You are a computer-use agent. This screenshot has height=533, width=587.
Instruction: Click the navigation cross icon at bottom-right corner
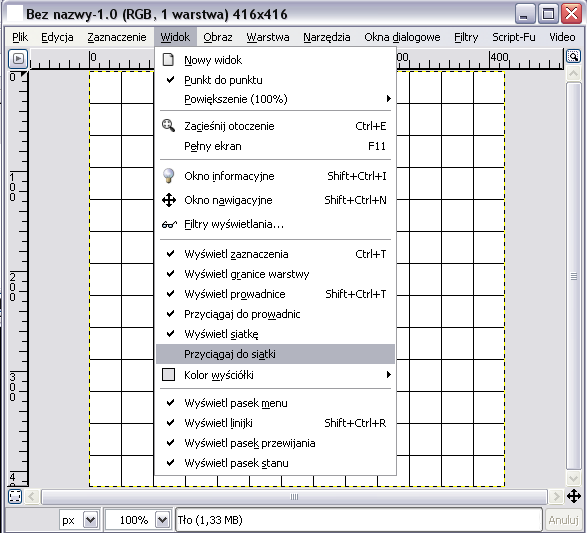click(574, 497)
